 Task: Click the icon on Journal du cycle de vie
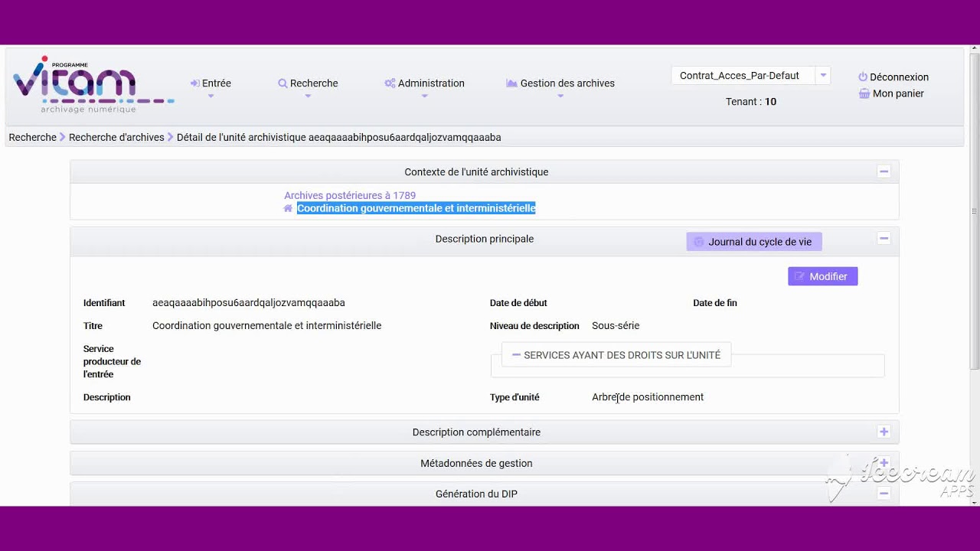point(698,242)
